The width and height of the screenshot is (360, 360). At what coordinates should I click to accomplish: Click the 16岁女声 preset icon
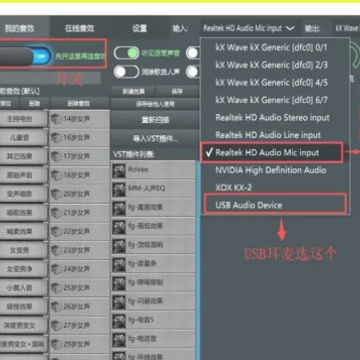(x=57, y=137)
